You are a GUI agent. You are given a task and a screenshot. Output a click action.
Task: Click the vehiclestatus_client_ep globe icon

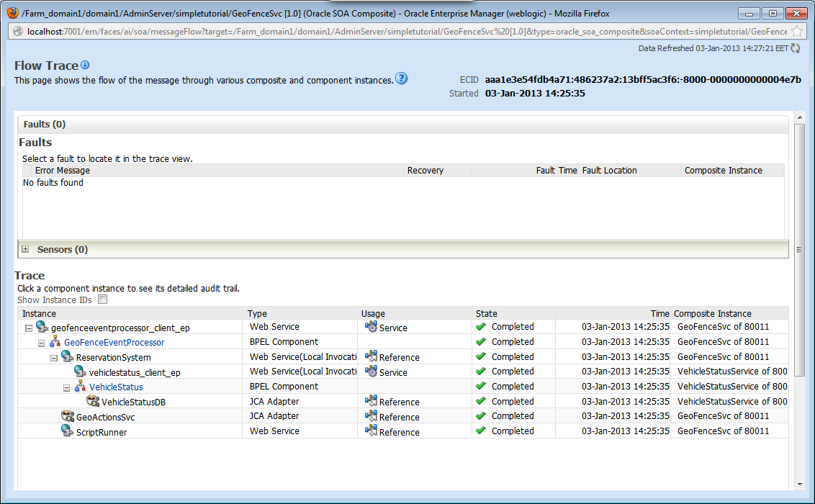(x=79, y=372)
